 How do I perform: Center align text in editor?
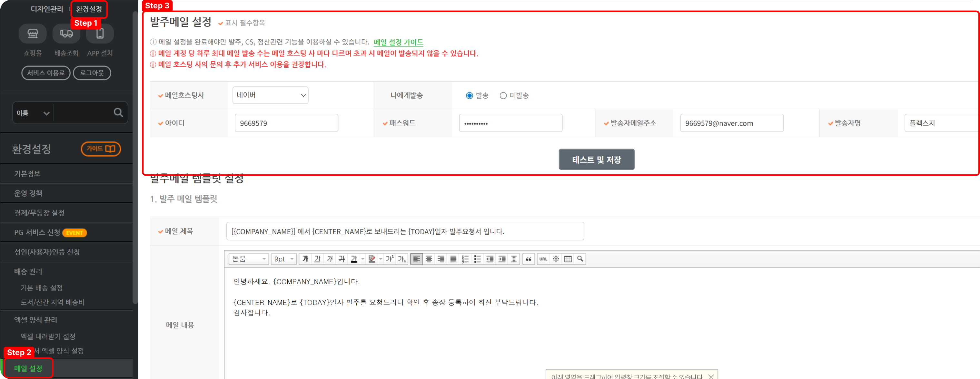429,259
